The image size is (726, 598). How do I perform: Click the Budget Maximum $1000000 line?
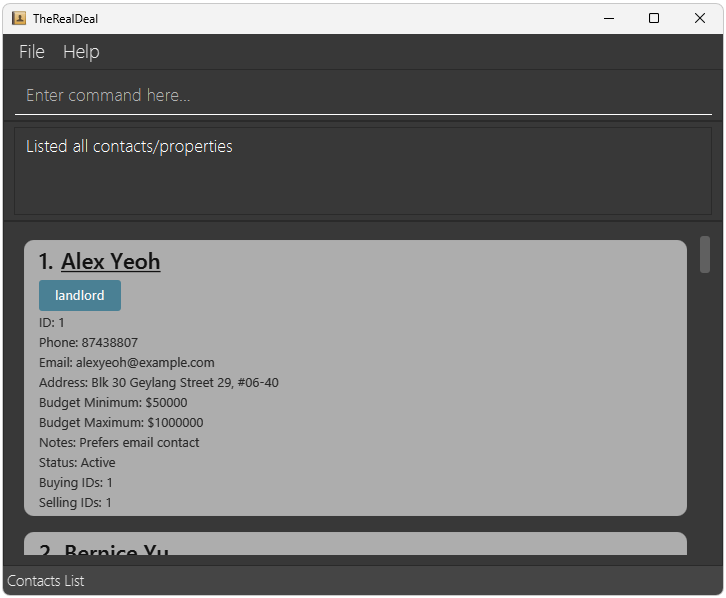(121, 423)
